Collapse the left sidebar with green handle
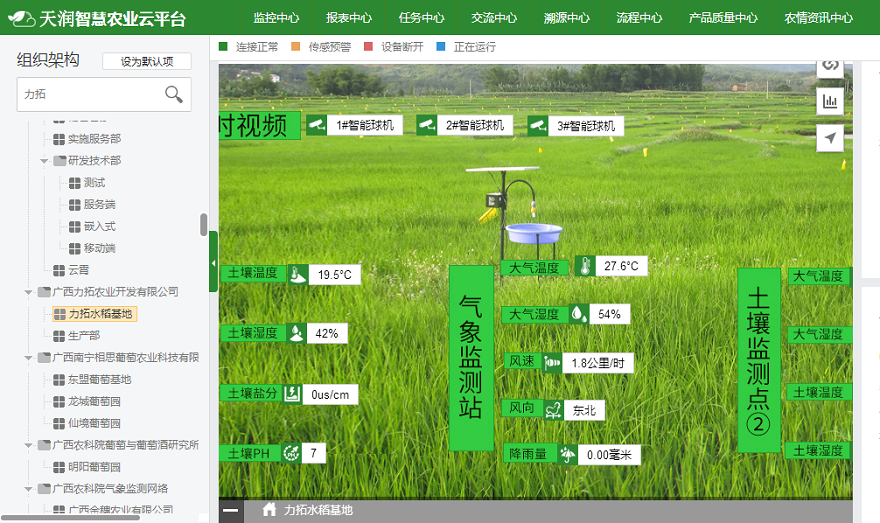Screen dimensions: 880x523 [x=213, y=263]
